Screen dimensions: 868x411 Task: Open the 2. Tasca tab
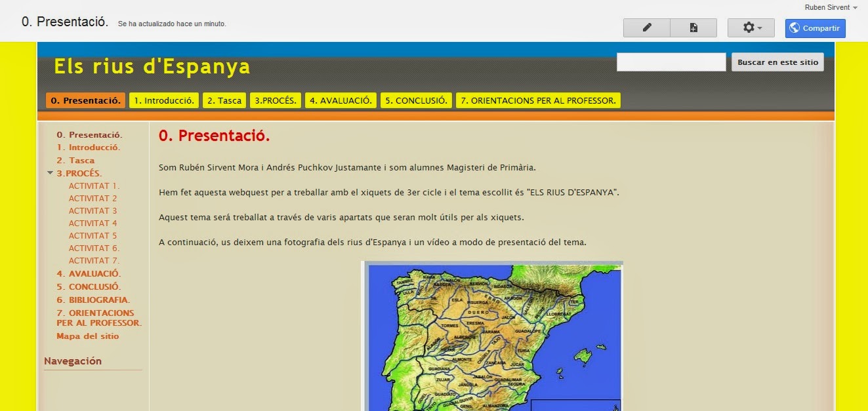224,100
